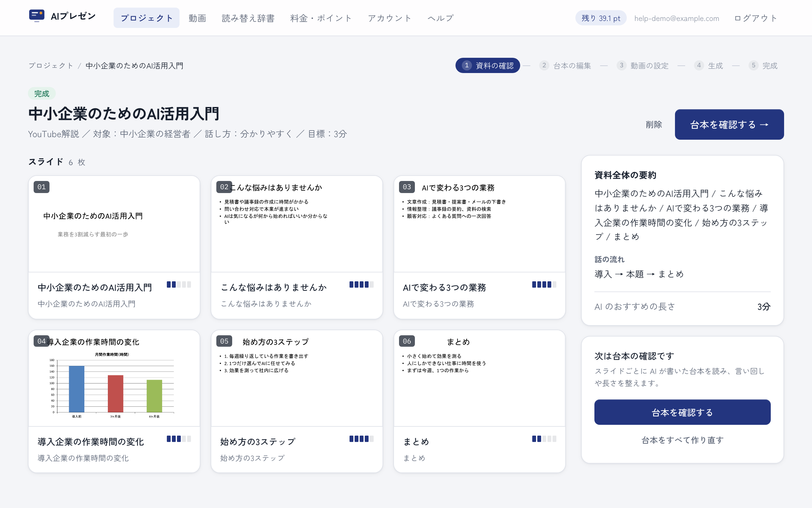Screen dimensions: 812x508
Task: Click the 05 number badge on slide
Action: point(224,341)
